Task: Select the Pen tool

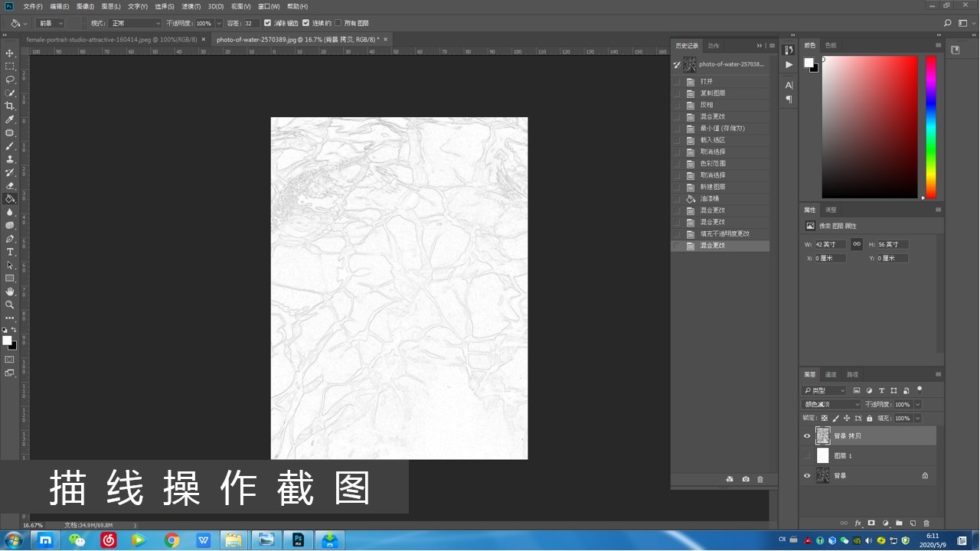Action: coord(10,239)
